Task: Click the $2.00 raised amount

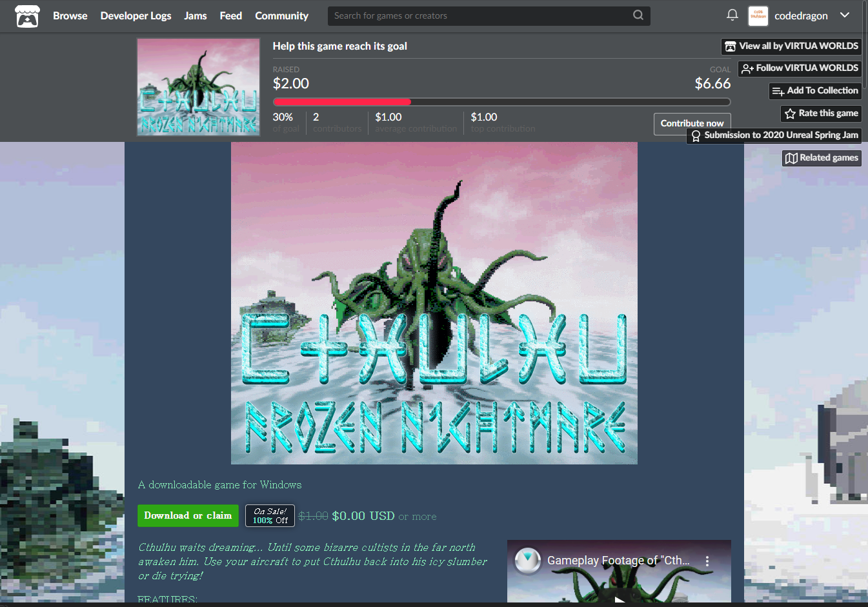Action: [291, 84]
